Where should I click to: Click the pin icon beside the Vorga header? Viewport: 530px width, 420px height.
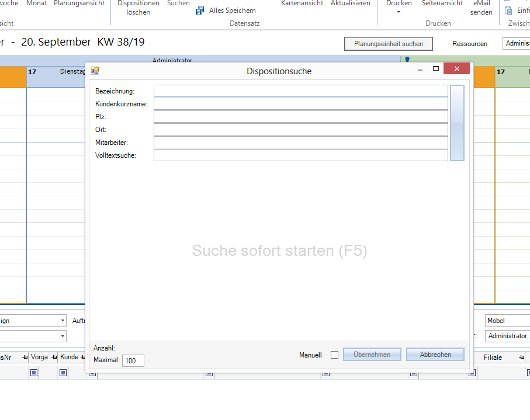54,357
